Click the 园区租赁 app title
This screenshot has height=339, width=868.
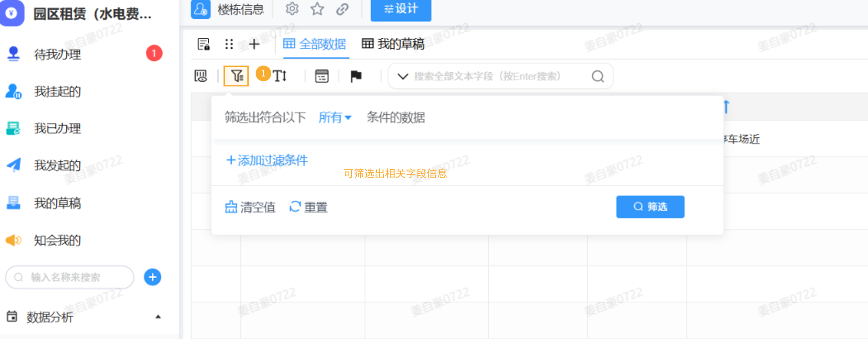pos(92,14)
